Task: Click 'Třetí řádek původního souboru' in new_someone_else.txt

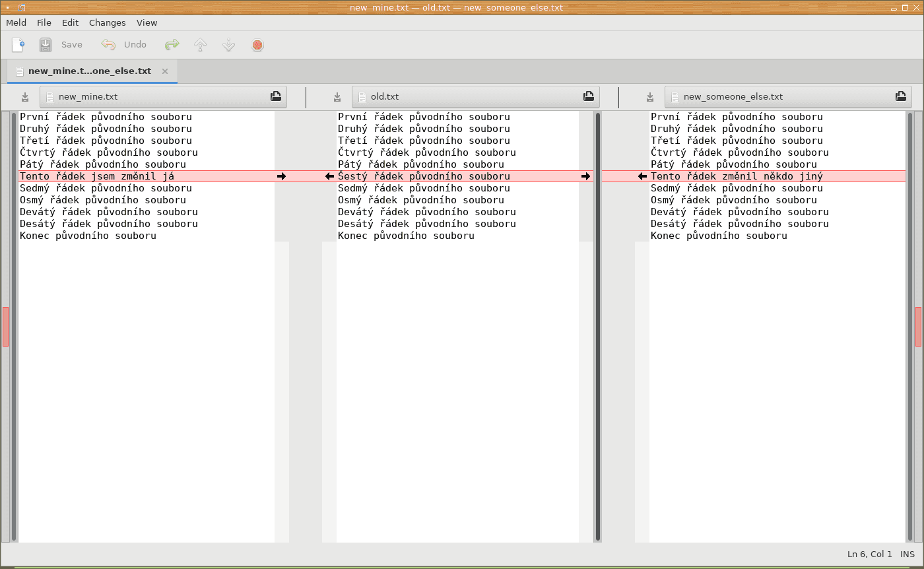Action: click(737, 141)
